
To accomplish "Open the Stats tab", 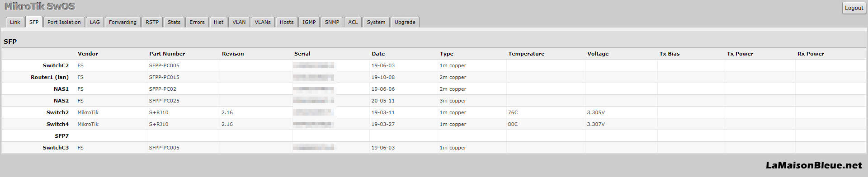I will coord(174,22).
